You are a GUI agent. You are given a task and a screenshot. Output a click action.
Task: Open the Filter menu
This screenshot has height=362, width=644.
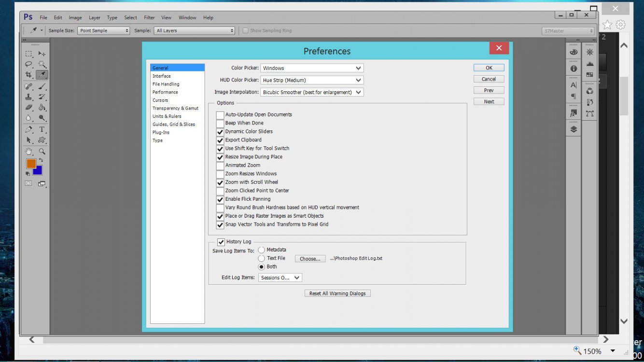149,18
